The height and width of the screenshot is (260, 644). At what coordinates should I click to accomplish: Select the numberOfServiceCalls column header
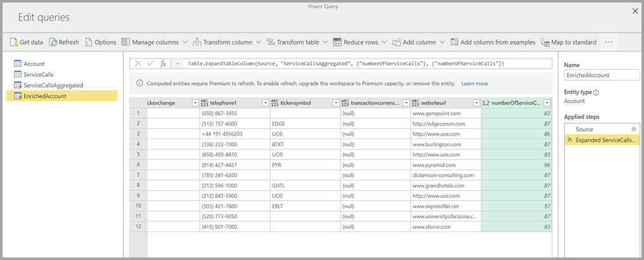point(516,103)
